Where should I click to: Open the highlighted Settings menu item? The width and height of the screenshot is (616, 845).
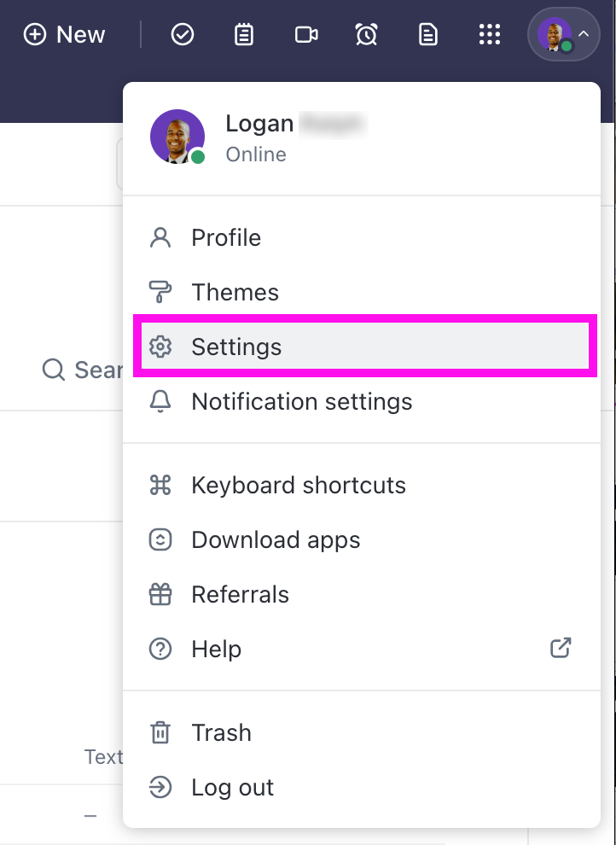click(x=236, y=347)
